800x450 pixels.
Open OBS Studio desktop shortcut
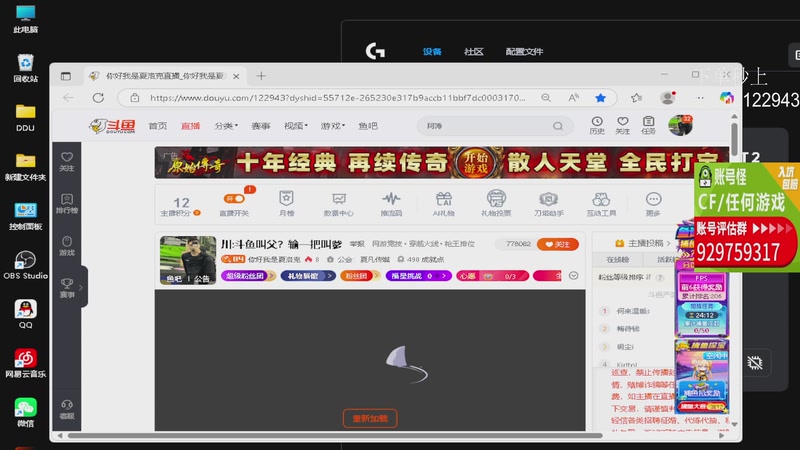[x=26, y=265]
